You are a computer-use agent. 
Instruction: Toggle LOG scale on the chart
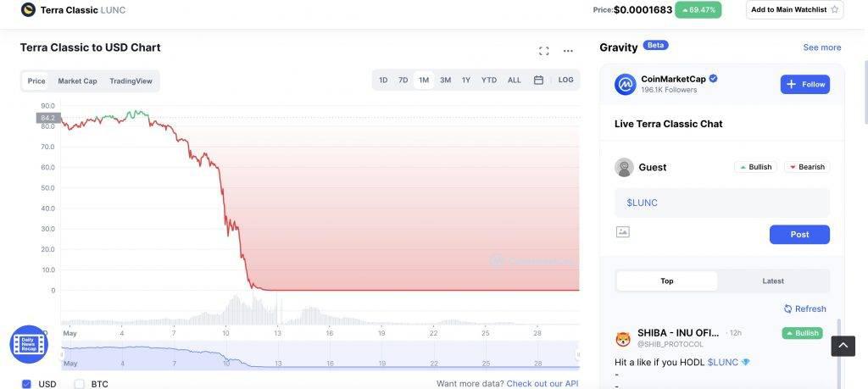coord(565,81)
